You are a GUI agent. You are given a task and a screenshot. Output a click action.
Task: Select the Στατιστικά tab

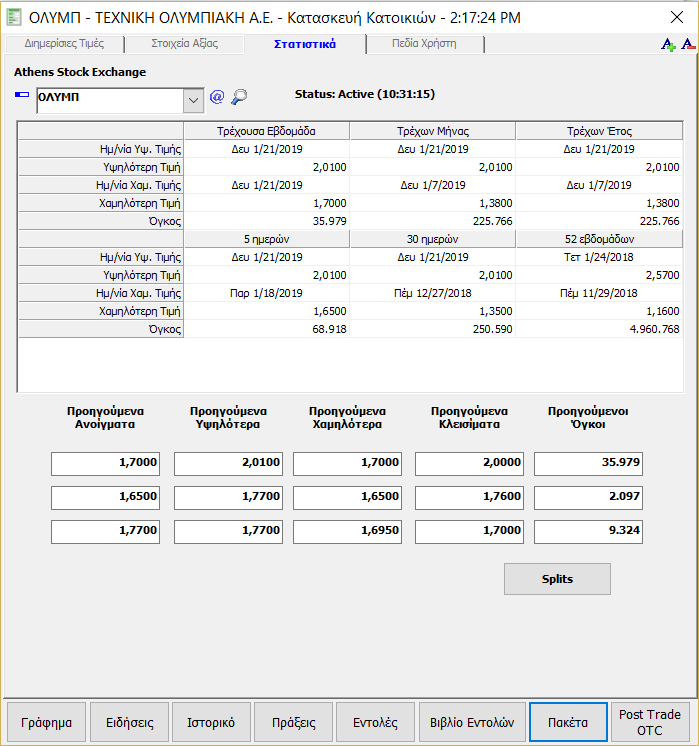pos(305,44)
